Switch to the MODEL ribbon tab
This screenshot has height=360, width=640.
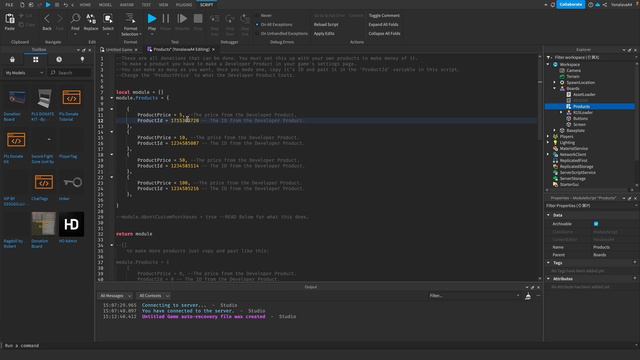(x=105, y=4)
